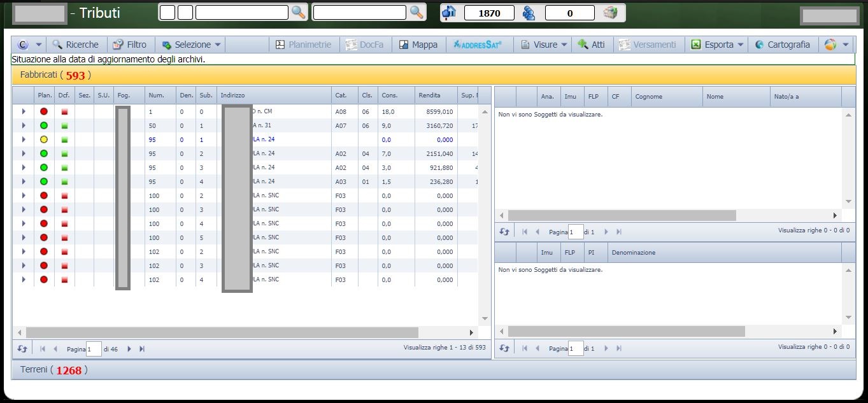Expand the row with Num. 1 Sub. 0
This screenshot has width=868, height=403.
(24, 111)
